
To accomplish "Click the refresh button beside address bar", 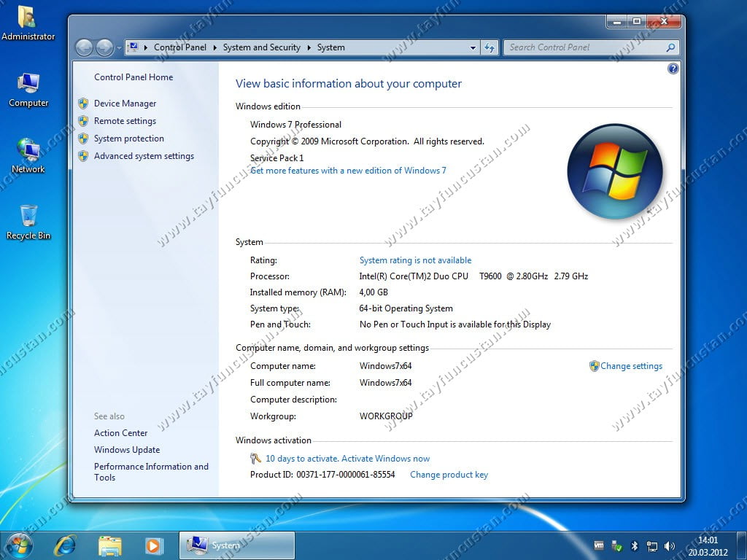I will [x=489, y=47].
